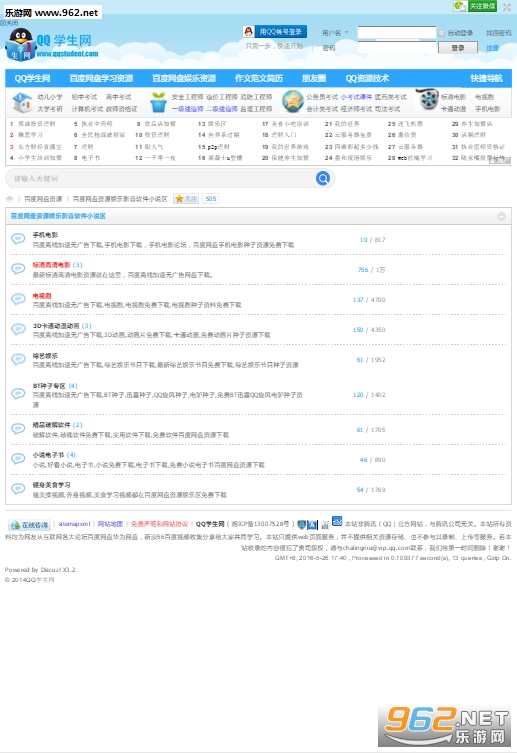Open the 百度网盘娱乐资源 navigation tab
Viewport: 517px width, 753px height.
[x=184, y=78]
